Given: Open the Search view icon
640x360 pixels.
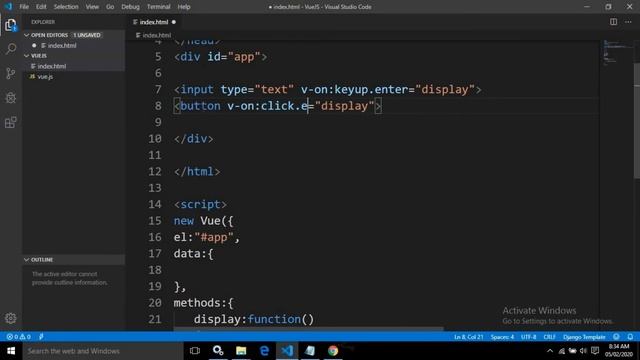Looking at the screenshot, I should coord(11,49).
